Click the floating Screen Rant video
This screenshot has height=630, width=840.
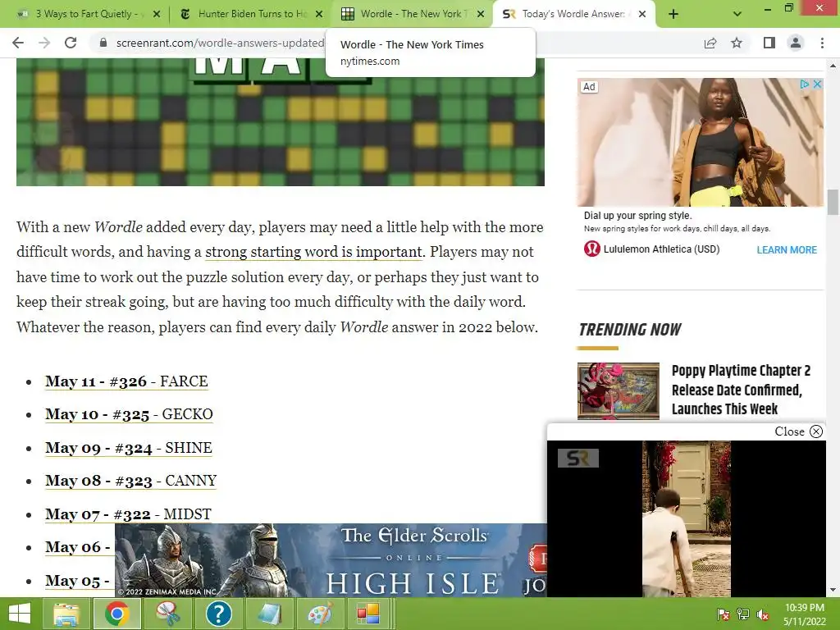click(x=687, y=518)
